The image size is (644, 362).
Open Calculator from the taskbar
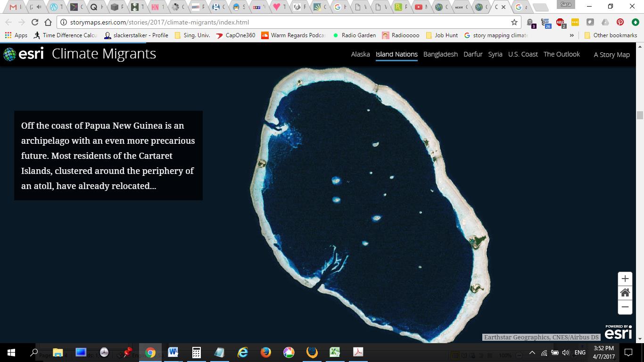click(x=196, y=353)
